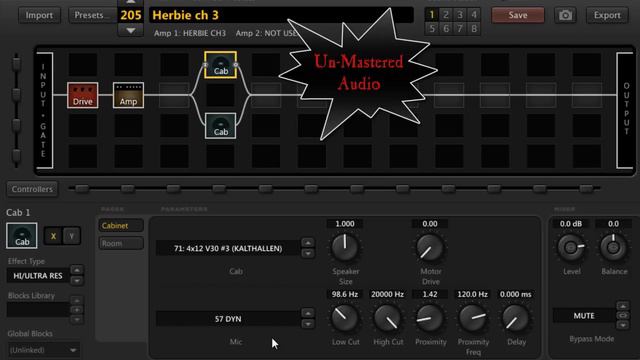Click the 0.0 dB level value
This screenshot has height=360, width=640.
coord(571,224)
